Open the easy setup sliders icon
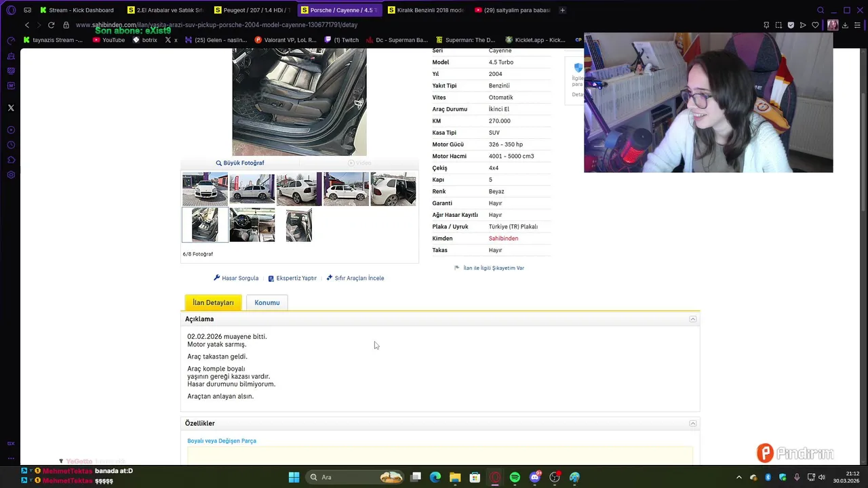This screenshot has width=868, height=488. [859, 25]
